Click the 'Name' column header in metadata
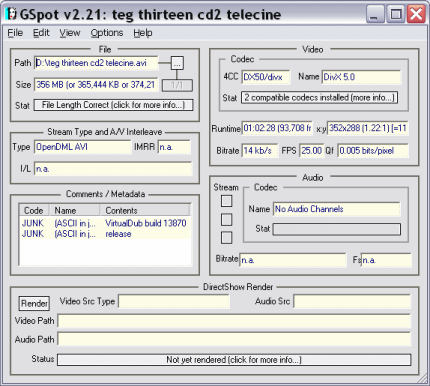The width and height of the screenshot is (430, 386). pos(75,211)
